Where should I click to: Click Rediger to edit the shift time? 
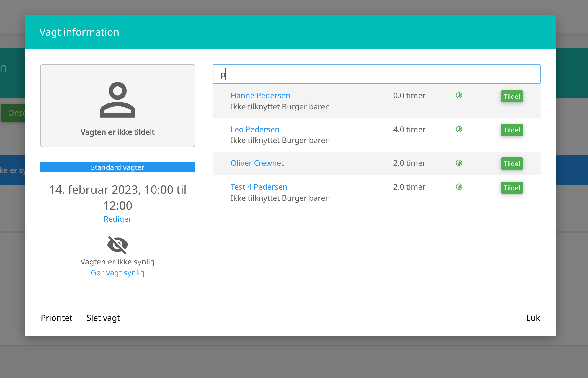pos(117,219)
